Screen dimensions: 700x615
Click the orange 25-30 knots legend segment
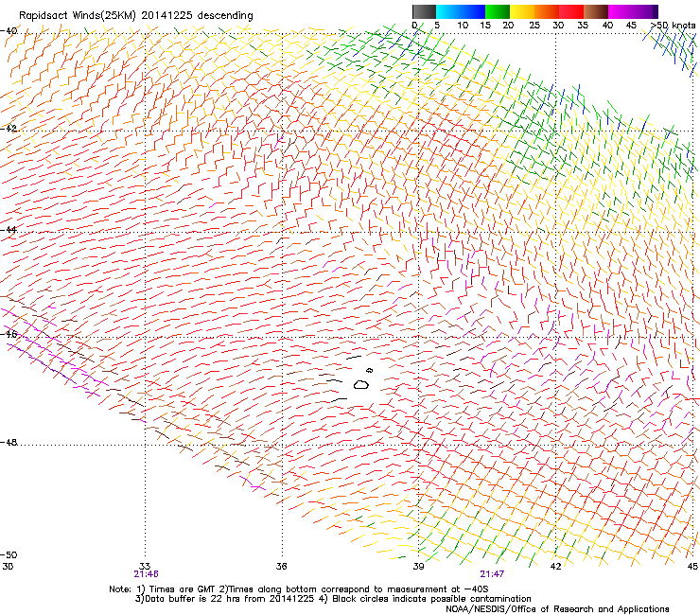point(547,11)
